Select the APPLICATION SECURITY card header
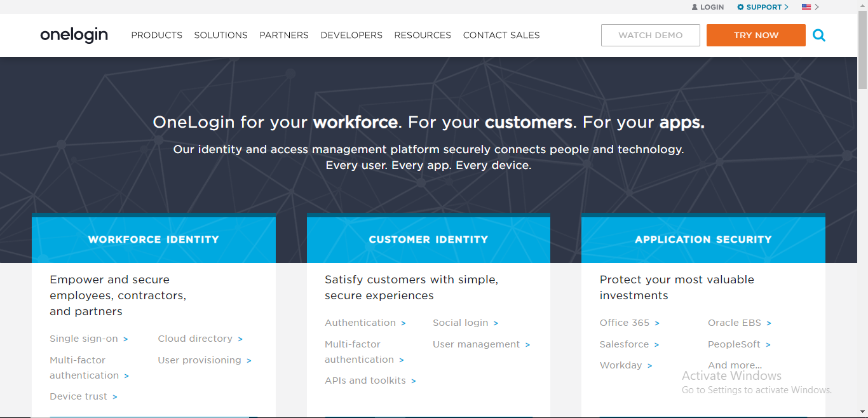868x418 pixels. (x=703, y=239)
